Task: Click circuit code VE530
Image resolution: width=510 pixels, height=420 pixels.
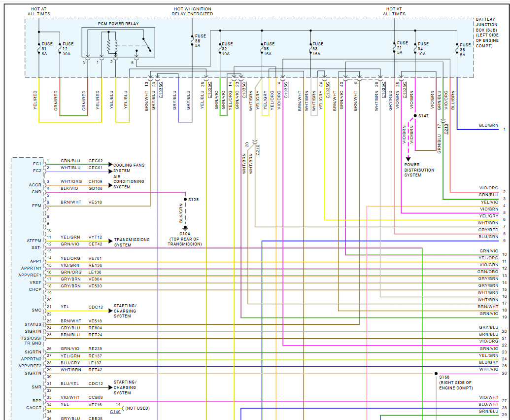Action: 95,286
